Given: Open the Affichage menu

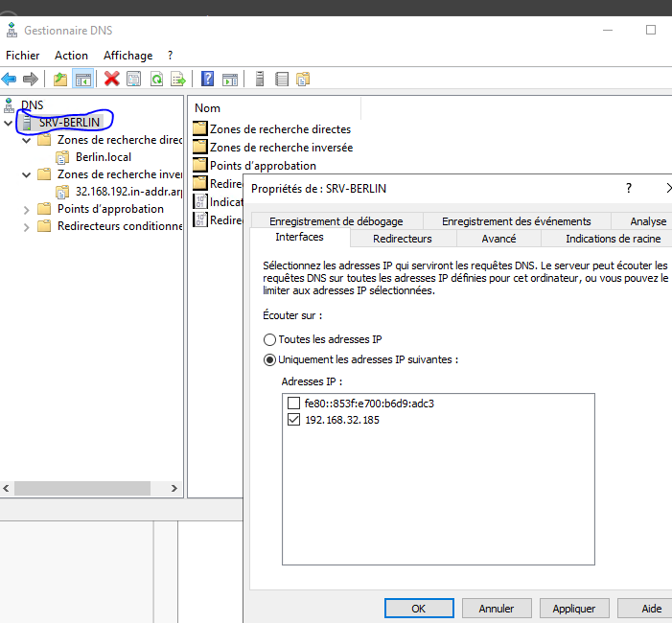Looking at the screenshot, I should pos(127,56).
